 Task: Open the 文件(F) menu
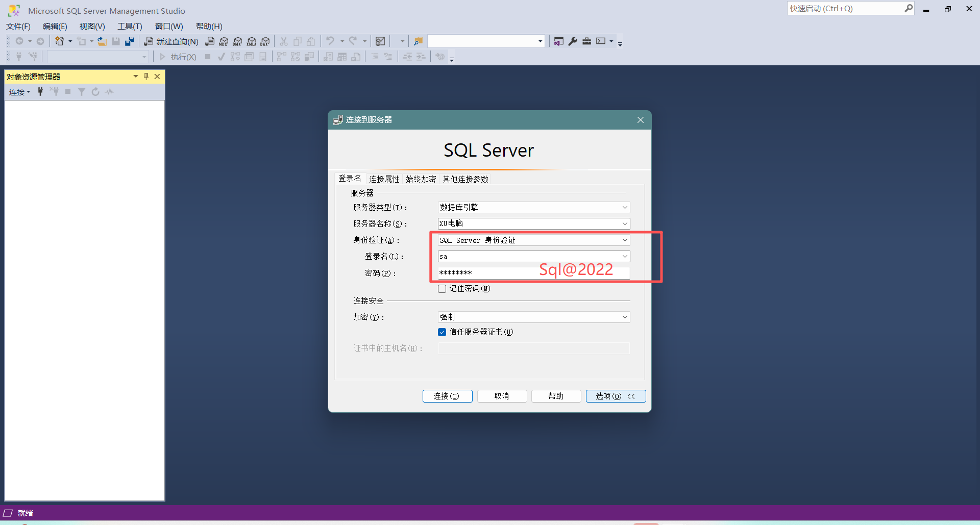tap(18, 27)
